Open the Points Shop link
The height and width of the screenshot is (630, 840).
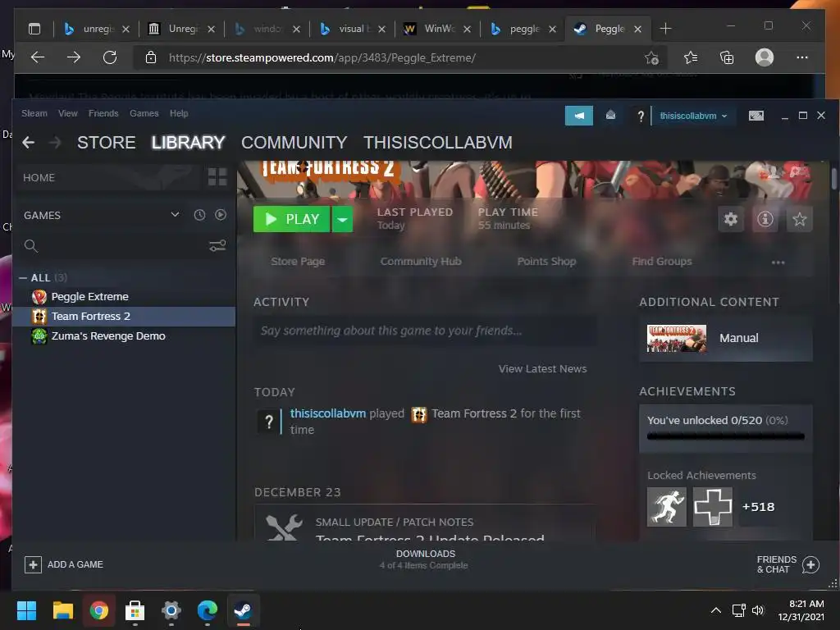click(x=546, y=262)
